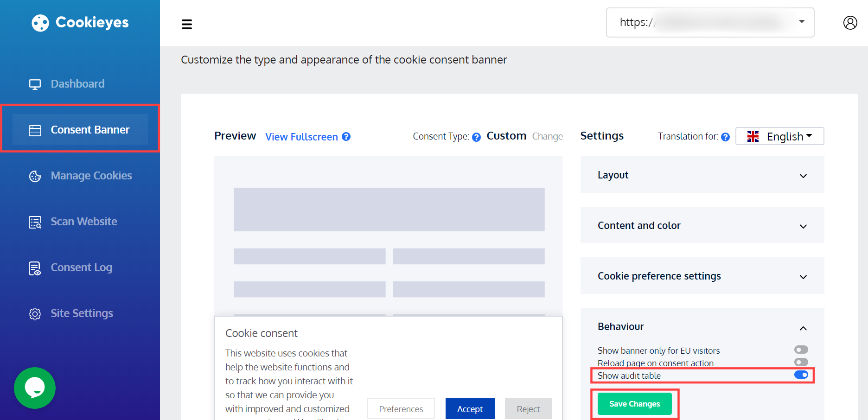The image size is (868, 420).
Task: Open the banner preview in fullscreen
Action: click(301, 137)
